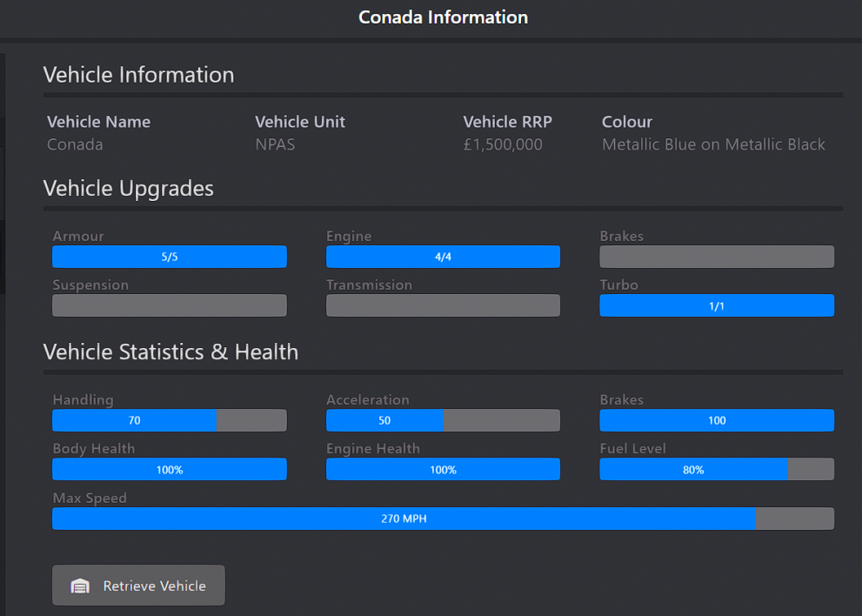Click the empty Brakes upgrade bar

point(717,257)
